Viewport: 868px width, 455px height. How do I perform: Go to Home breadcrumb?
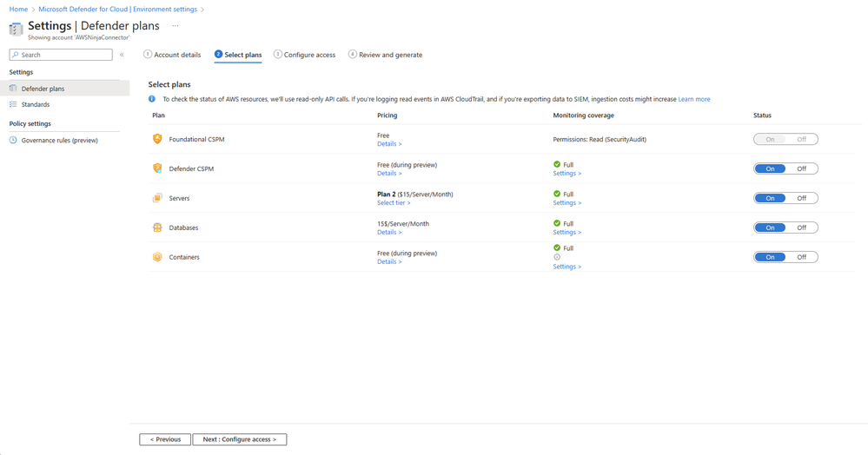pyautogui.click(x=18, y=10)
